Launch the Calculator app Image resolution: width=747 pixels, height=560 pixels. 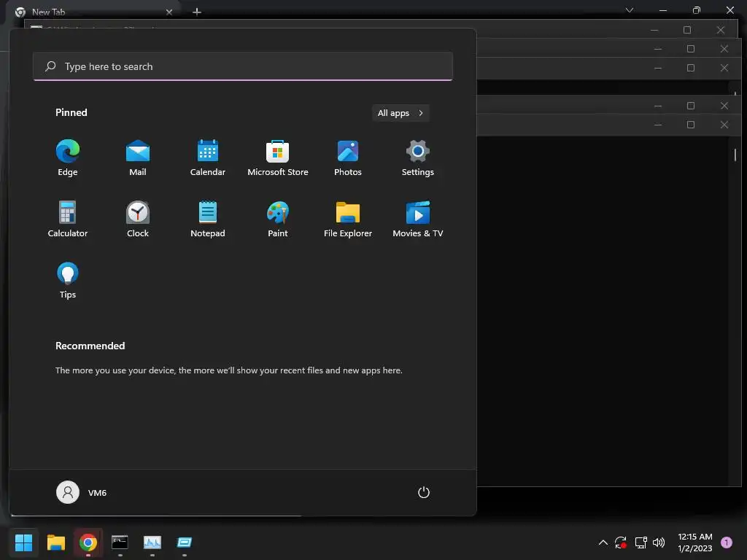[x=68, y=219]
